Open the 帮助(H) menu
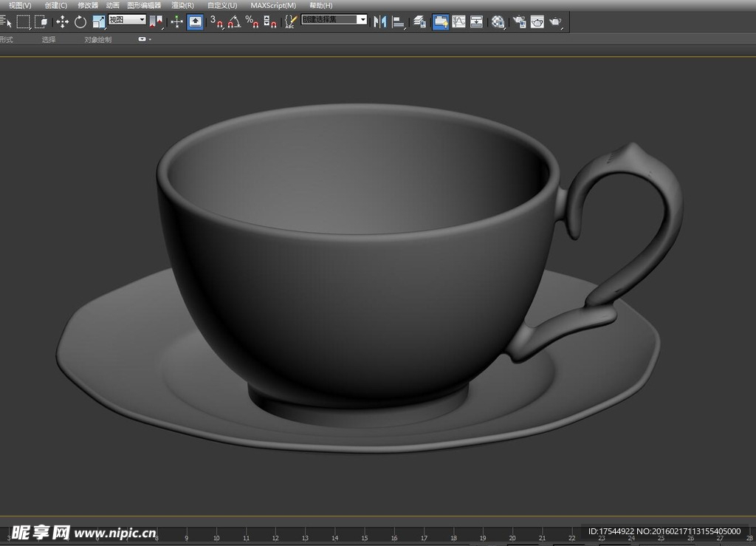 (321, 5)
